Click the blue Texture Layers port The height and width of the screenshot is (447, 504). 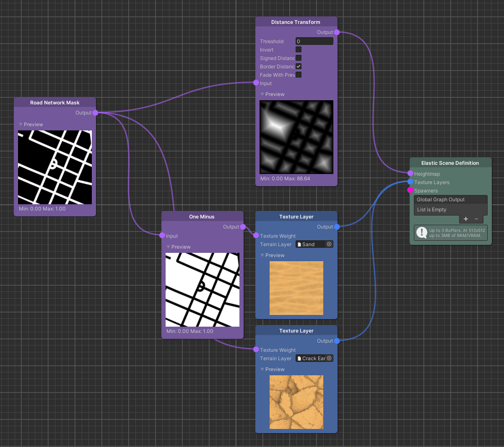click(410, 182)
